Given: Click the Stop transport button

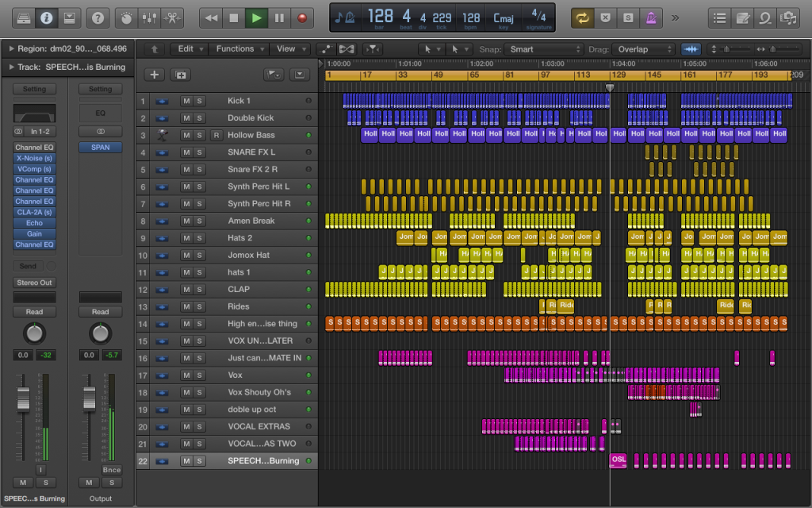Looking at the screenshot, I should click(x=233, y=17).
